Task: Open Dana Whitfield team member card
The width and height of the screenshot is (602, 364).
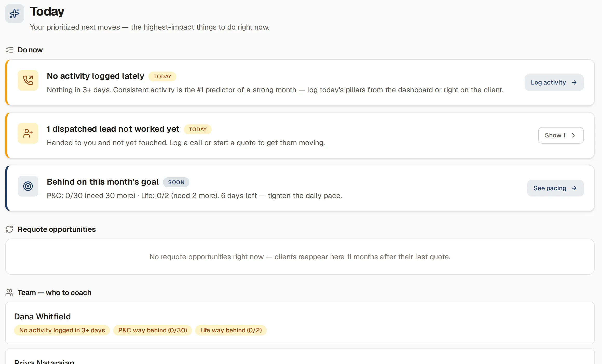Action: click(x=300, y=323)
